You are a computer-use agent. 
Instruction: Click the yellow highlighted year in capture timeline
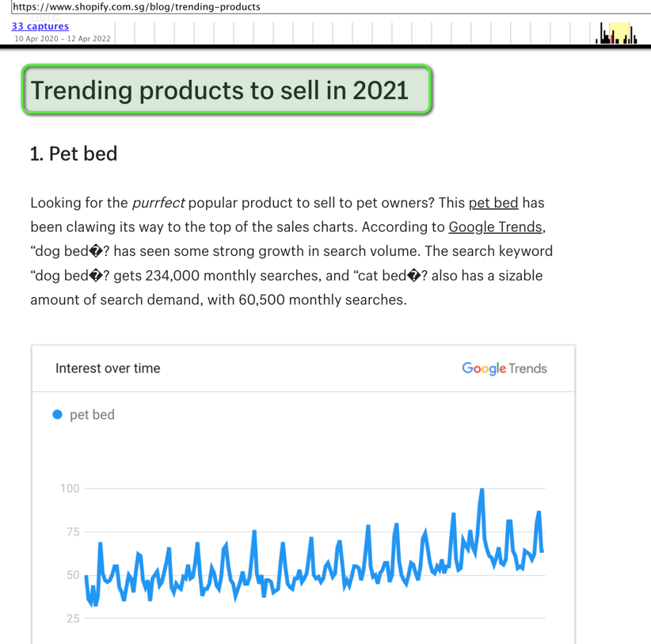tap(619, 32)
